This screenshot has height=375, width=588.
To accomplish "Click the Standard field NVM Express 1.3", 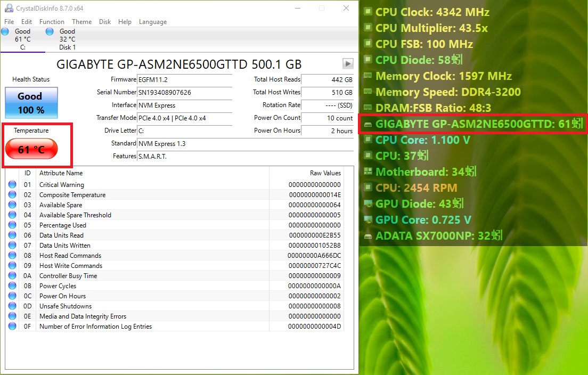I will tap(246, 144).
